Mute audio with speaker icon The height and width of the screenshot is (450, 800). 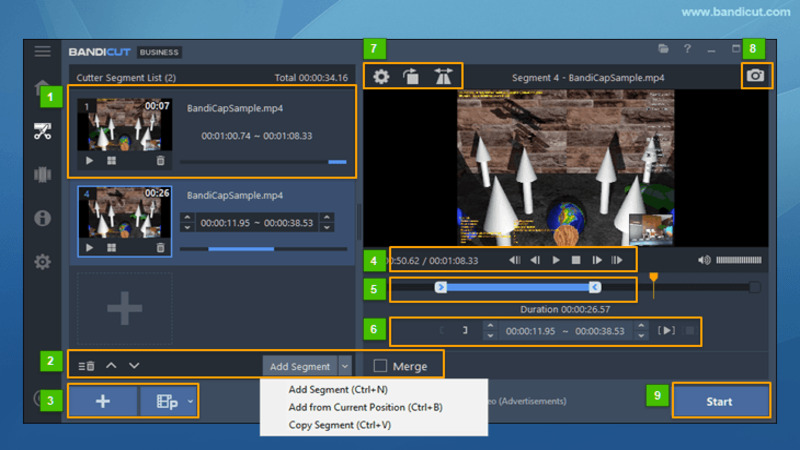[704, 260]
